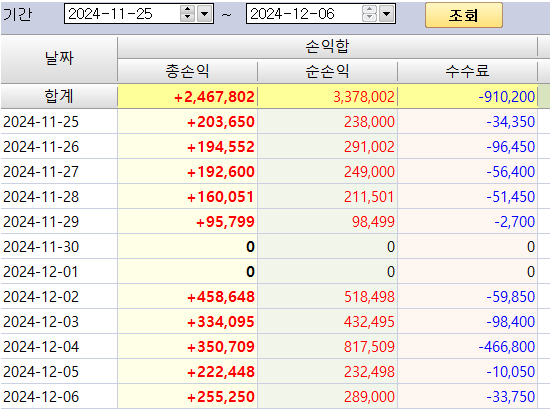Click the 289,000 cell
Image resolution: width=550 pixels, height=415 pixels.
[327, 396]
